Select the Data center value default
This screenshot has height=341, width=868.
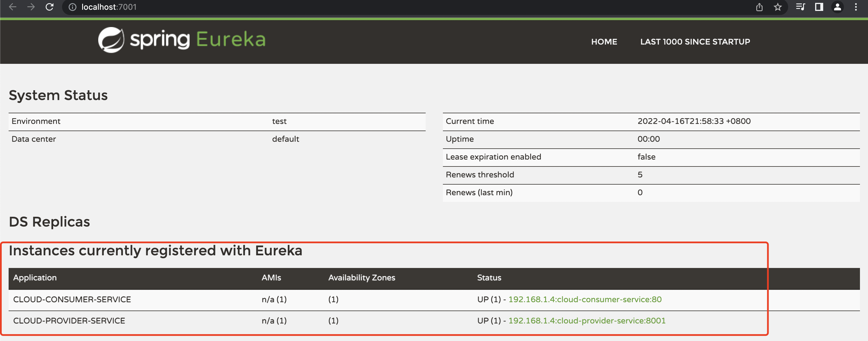(x=286, y=139)
